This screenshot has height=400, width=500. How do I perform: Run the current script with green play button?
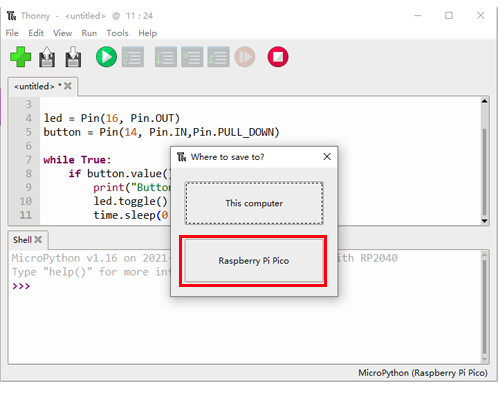(106, 57)
